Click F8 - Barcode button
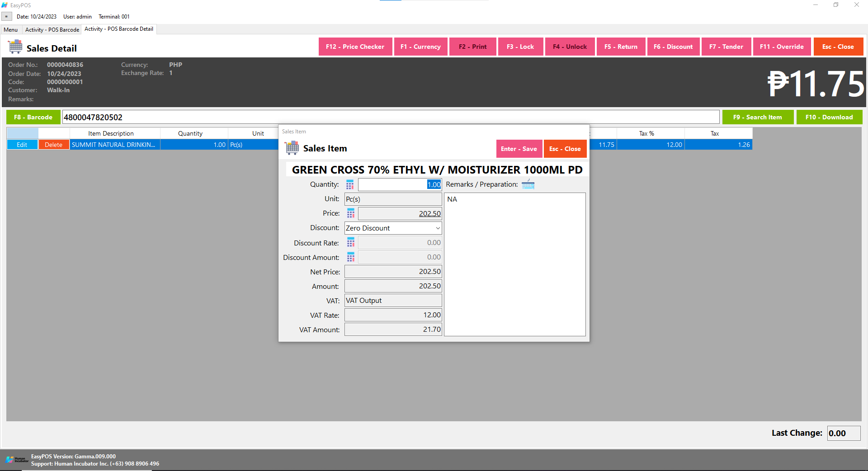 pyautogui.click(x=33, y=117)
